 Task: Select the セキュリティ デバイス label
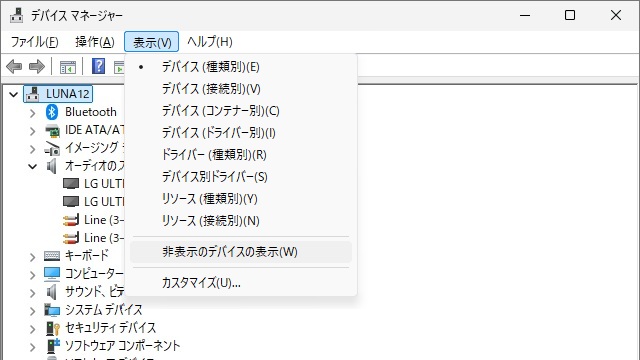110,328
